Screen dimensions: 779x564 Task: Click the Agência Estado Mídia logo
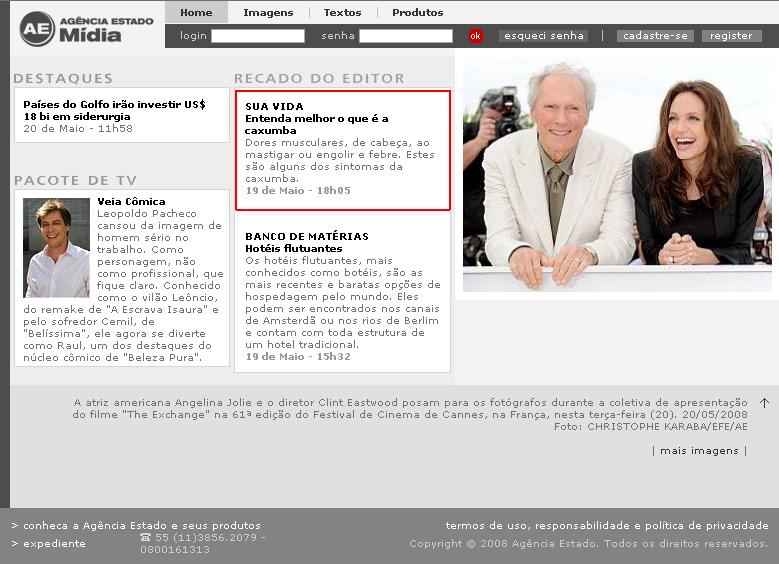[87, 28]
